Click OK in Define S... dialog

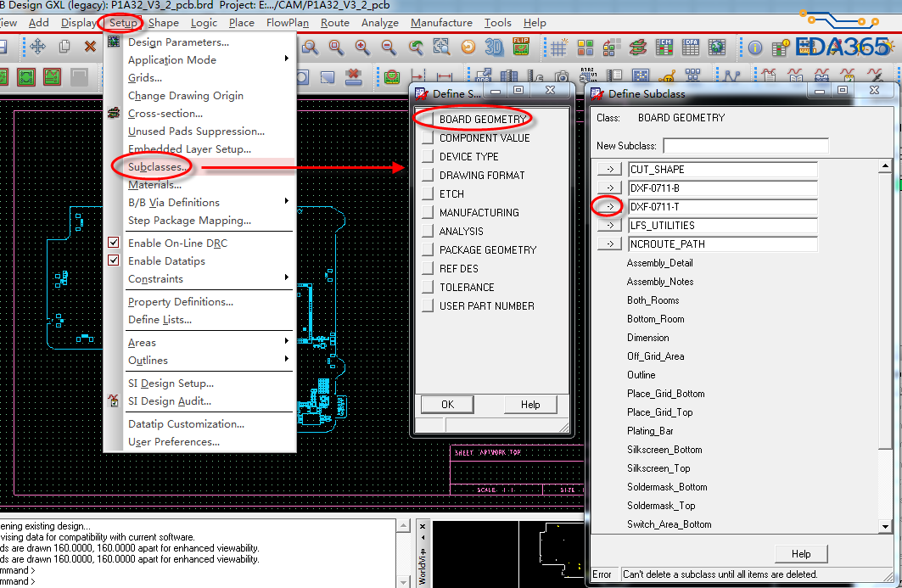447,405
